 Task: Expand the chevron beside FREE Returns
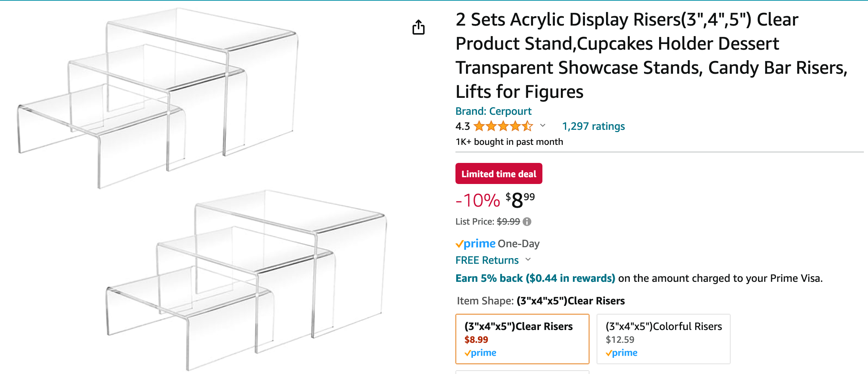point(528,260)
